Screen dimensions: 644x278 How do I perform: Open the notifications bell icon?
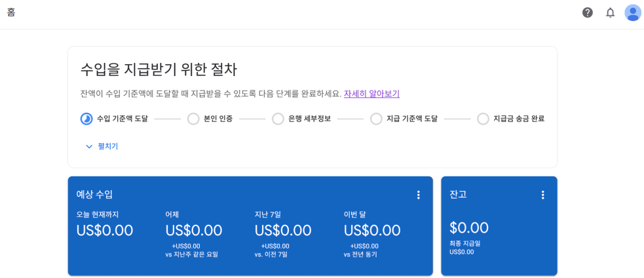point(610,12)
